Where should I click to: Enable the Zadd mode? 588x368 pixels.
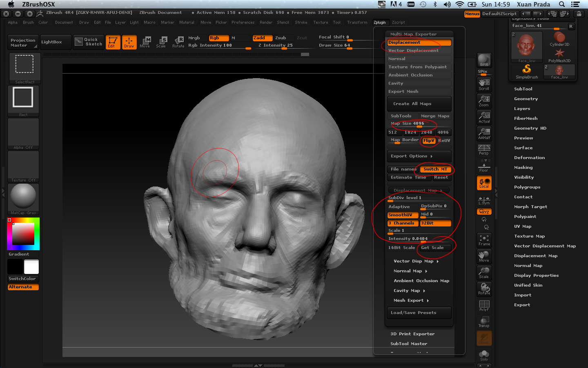point(263,38)
